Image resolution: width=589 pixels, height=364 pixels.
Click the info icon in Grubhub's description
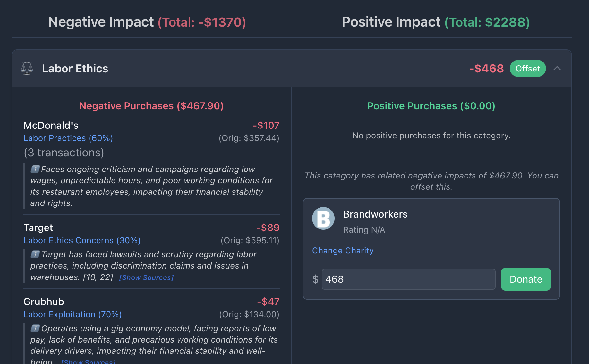click(35, 328)
